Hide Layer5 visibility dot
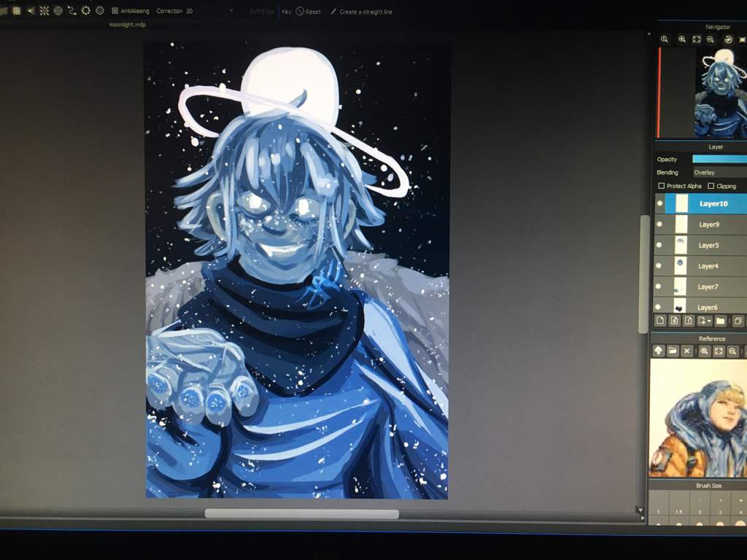 pos(659,245)
